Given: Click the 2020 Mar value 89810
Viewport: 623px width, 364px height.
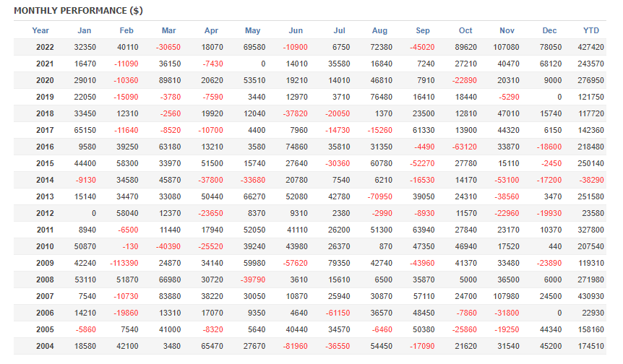Looking at the screenshot, I should (170, 81).
